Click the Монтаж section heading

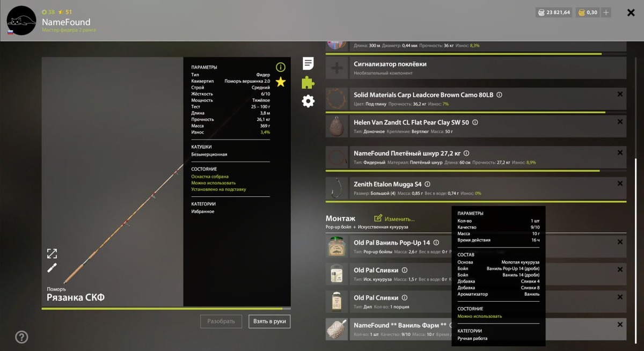pyautogui.click(x=340, y=218)
